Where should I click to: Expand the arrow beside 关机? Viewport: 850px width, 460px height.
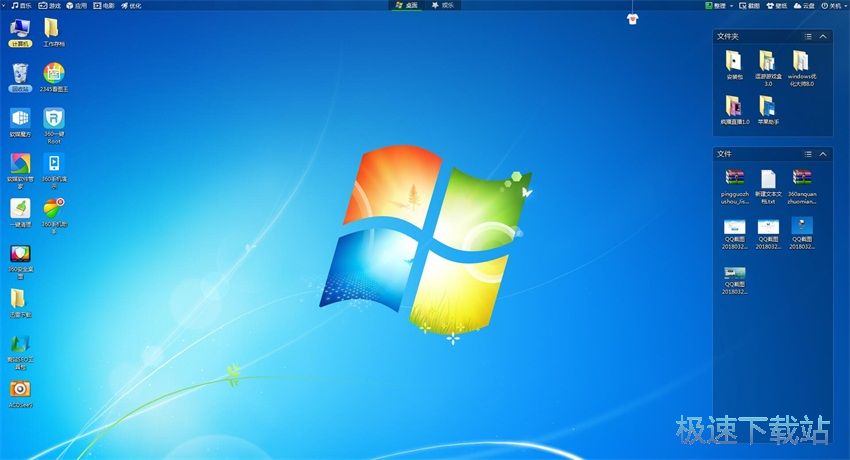click(x=846, y=5)
